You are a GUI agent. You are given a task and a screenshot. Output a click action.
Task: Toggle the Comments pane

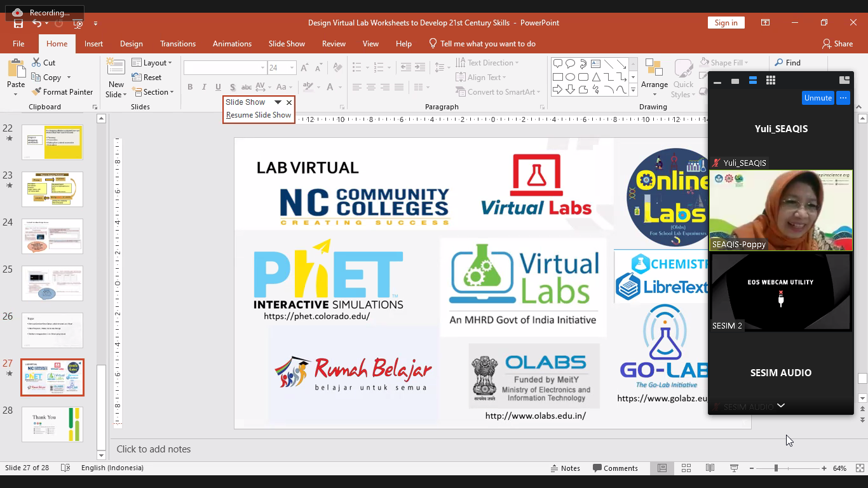[x=615, y=468]
